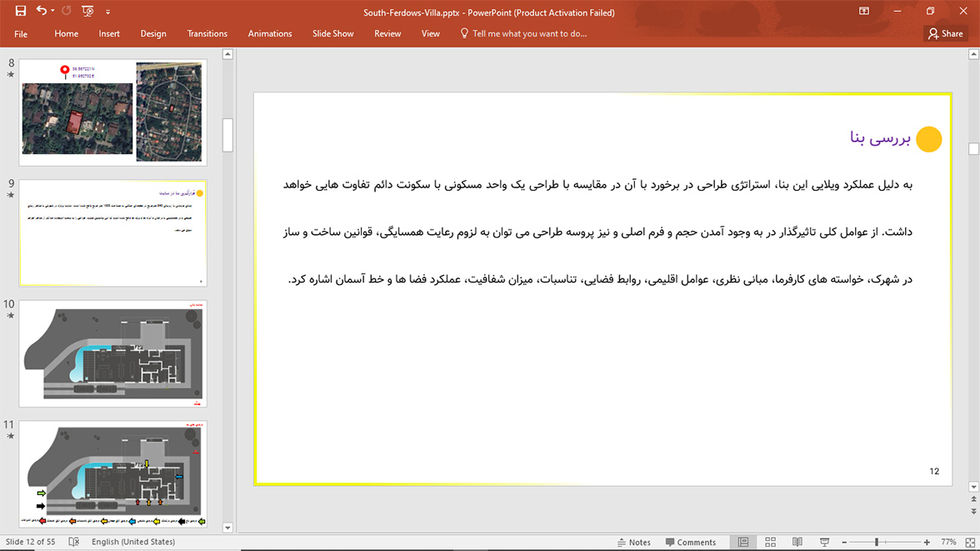This screenshot has width=980, height=551.
Task: Click the 77% zoom level
Action: pyautogui.click(x=948, y=542)
